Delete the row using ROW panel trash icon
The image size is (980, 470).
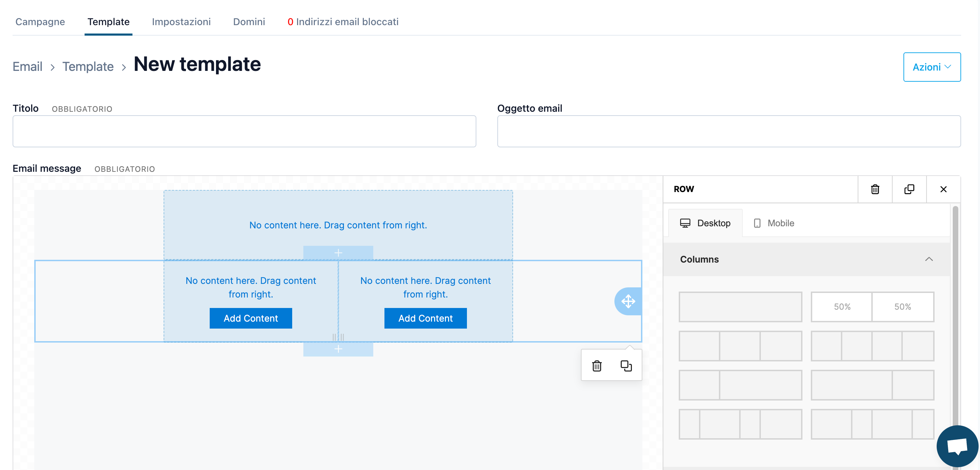[x=874, y=189]
